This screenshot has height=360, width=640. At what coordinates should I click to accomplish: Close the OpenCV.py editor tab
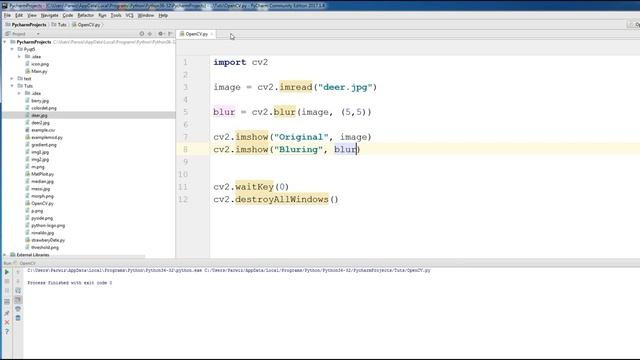click(x=212, y=34)
